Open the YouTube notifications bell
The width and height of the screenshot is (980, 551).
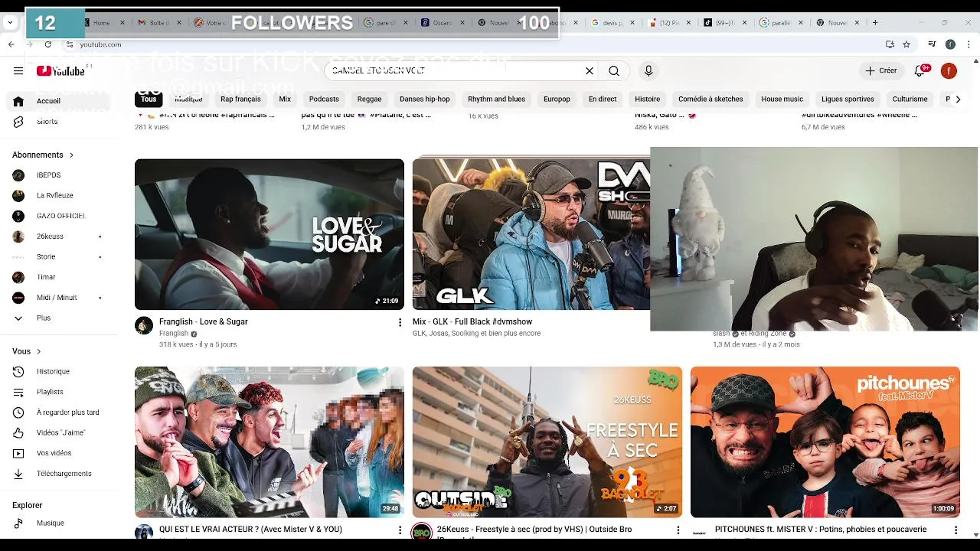[x=920, y=70]
